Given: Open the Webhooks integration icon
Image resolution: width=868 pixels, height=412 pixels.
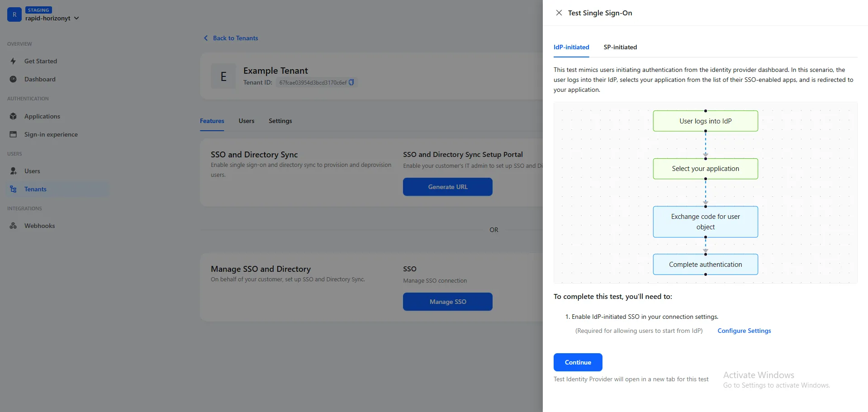Looking at the screenshot, I should tap(13, 226).
